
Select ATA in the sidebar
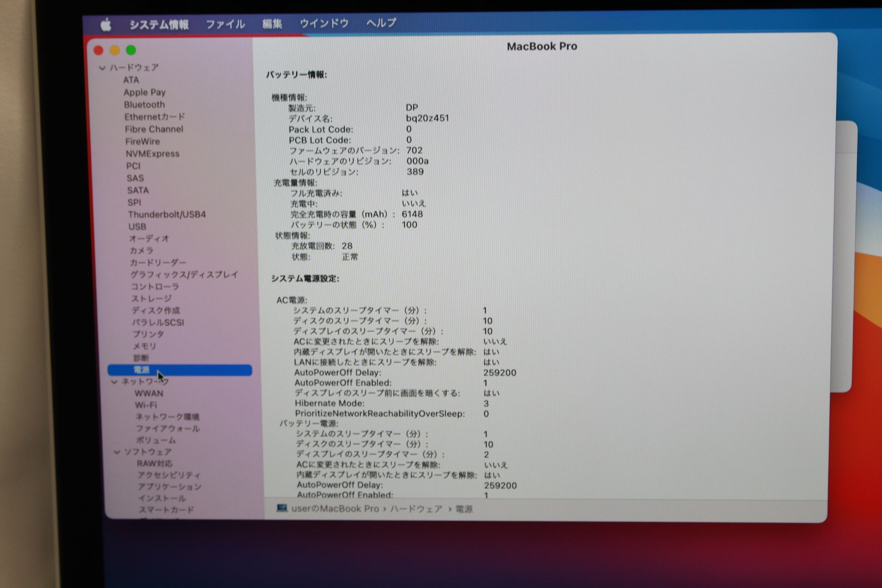(131, 80)
